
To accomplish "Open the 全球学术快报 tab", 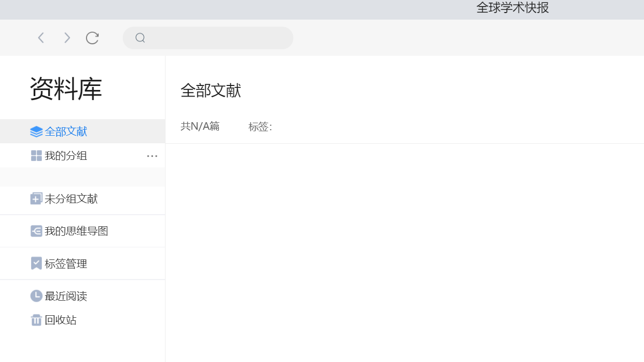I will click(512, 8).
